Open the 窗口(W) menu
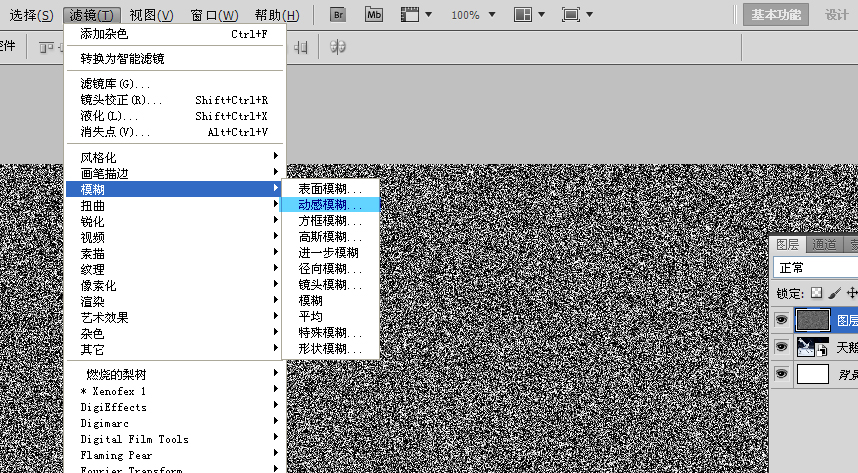 214,15
